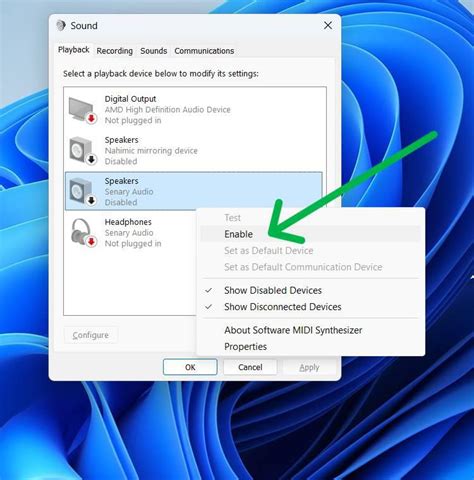The width and height of the screenshot is (474, 480).
Task: Click the red not-plugged-in badge on Digital Output
Action: pos(92,118)
